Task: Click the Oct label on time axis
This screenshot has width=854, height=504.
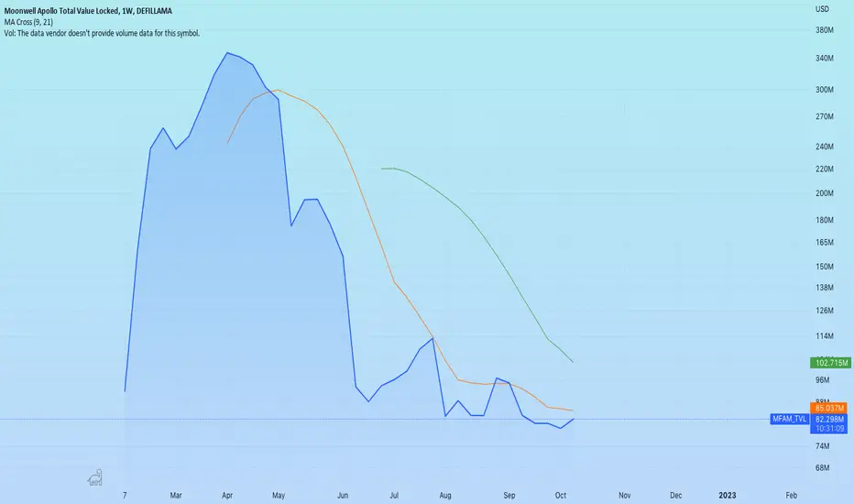Action: click(x=561, y=495)
